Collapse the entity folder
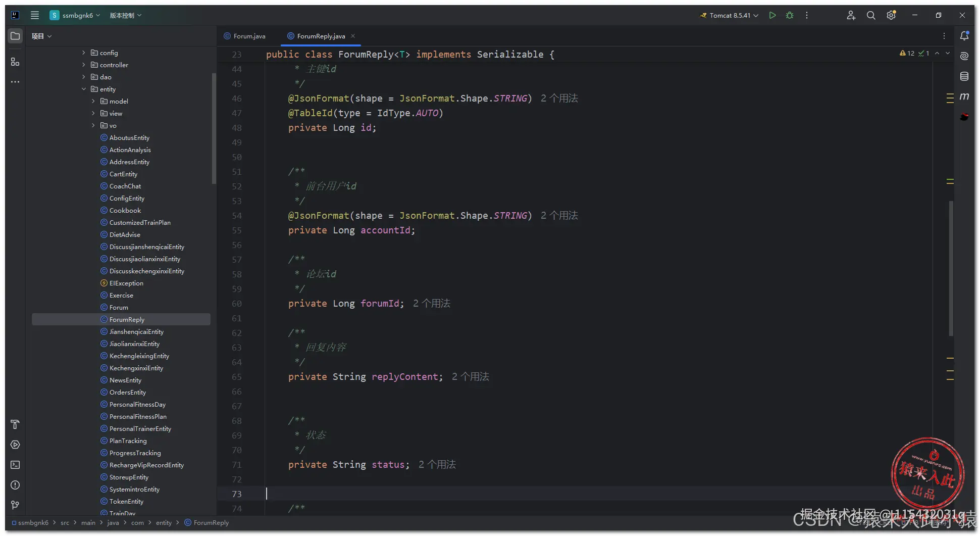The image size is (980, 536). 84,89
